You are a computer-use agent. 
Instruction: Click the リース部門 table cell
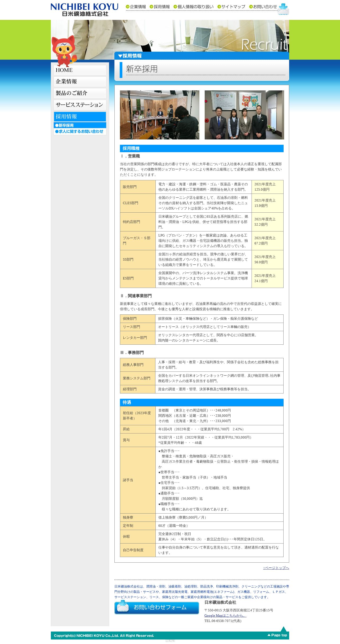click(138, 327)
